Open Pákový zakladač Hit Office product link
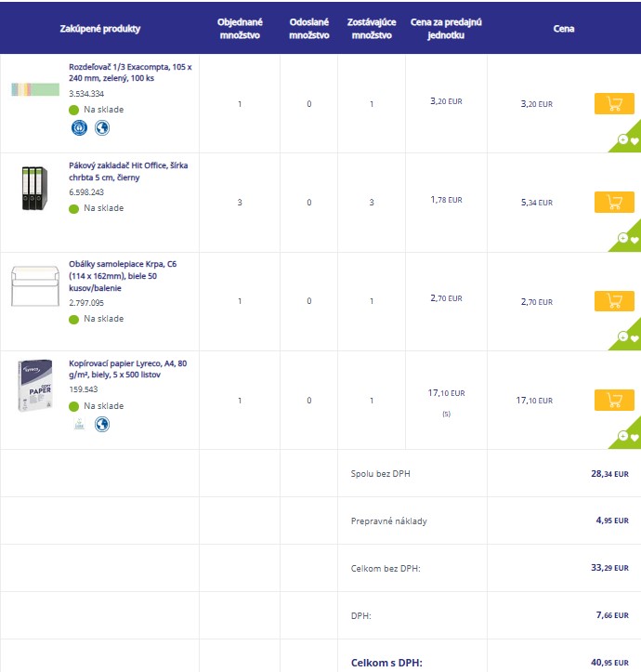641x672 pixels. pyautogui.click(x=129, y=171)
